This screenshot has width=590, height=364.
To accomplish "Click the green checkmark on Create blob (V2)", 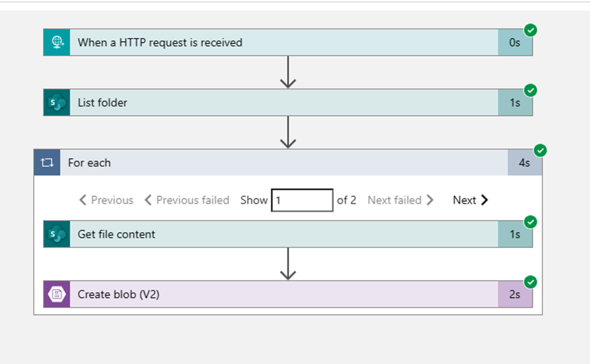I will [531, 282].
